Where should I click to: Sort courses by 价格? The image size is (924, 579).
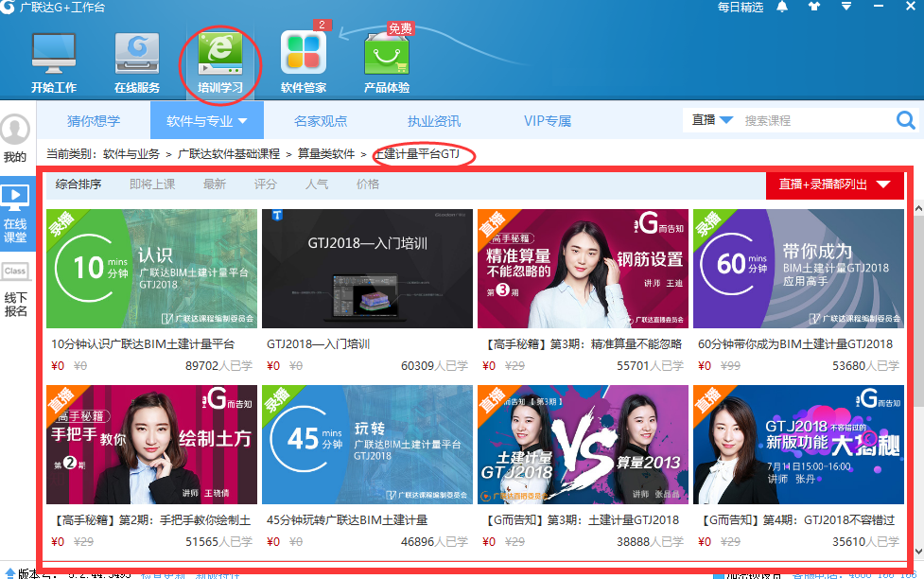pyautogui.click(x=368, y=184)
